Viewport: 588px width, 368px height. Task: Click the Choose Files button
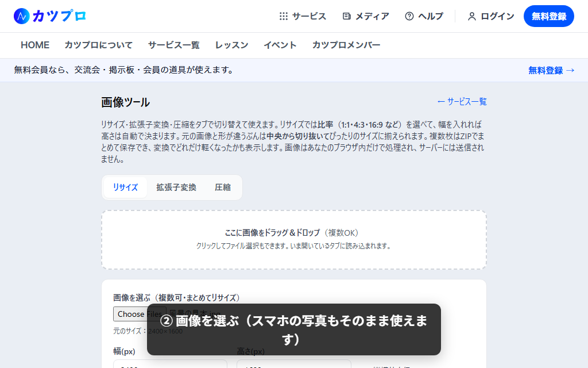140,314
